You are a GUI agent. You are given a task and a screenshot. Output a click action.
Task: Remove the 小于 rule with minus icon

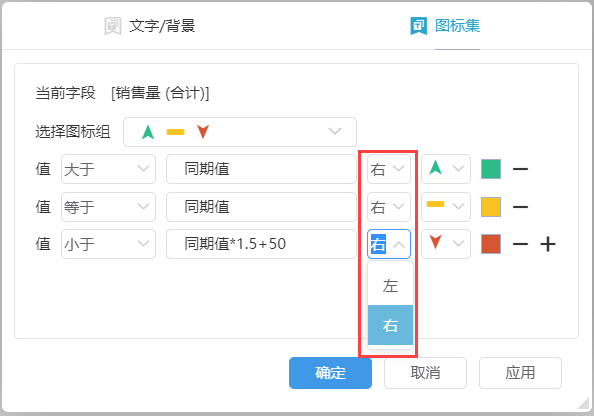click(520, 244)
